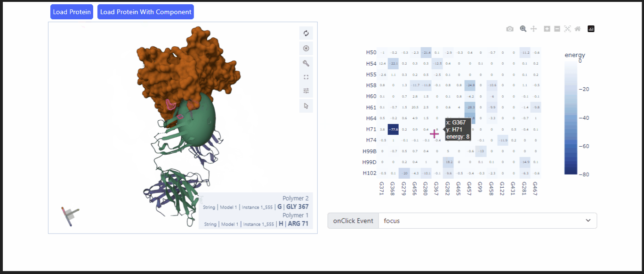
Task: Open viewer settings sliders icon
Action: click(306, 91)
